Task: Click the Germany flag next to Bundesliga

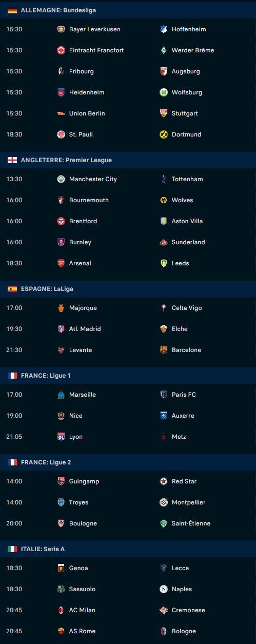Action: click(12, 10)
